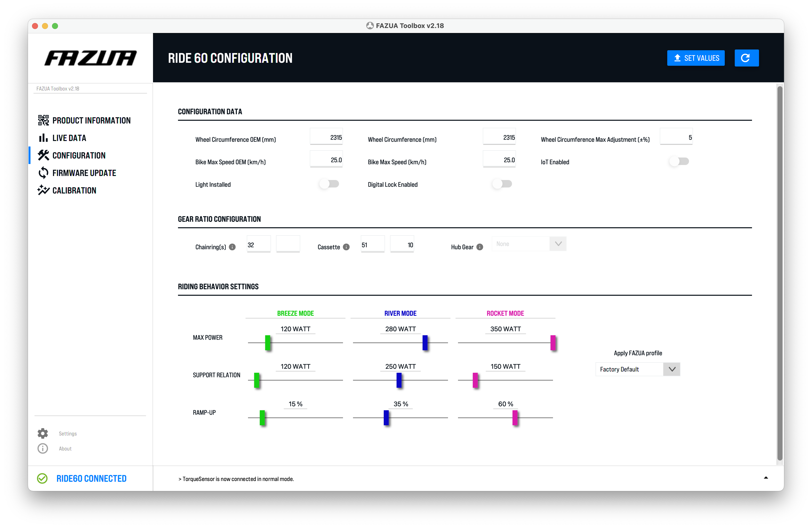812x528 pixels.
Task: Open the Calibration section
Action: click(x=74, y=190)
